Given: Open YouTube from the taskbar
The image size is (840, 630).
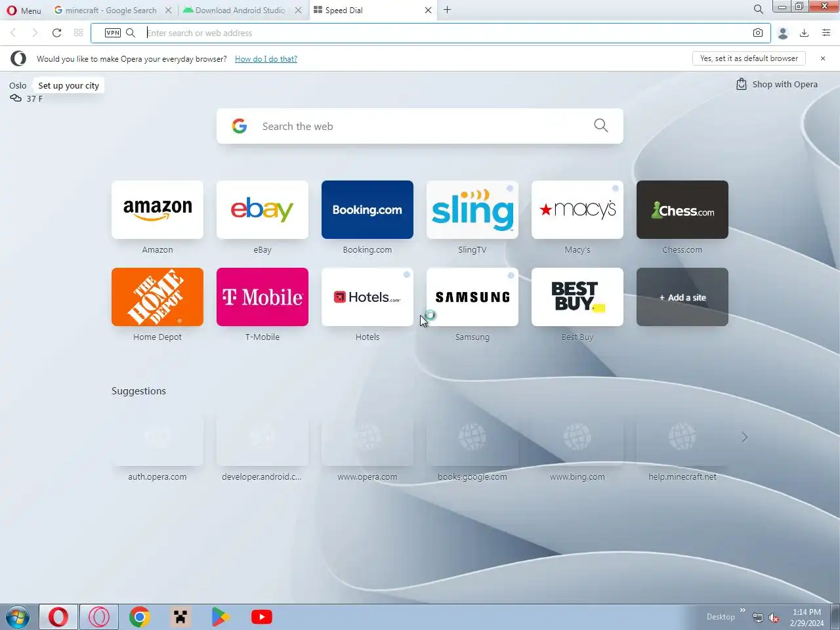Looking at the screenshot, I should [261, 617].
